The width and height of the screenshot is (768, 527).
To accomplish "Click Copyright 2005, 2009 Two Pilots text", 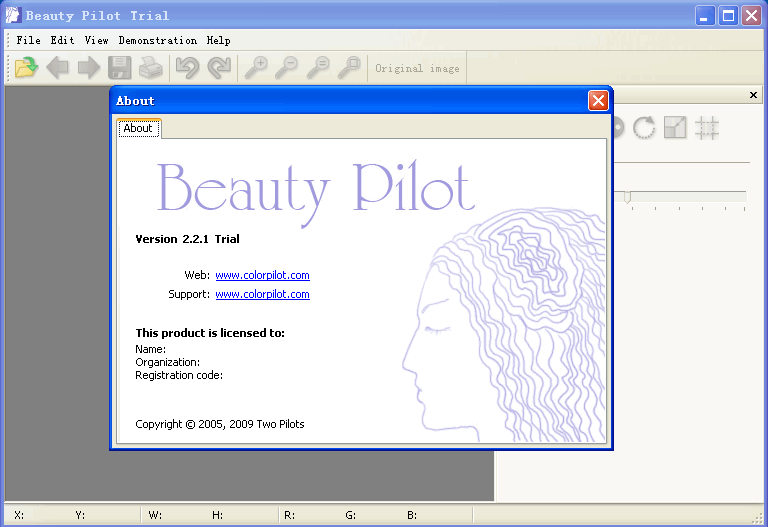I will coord(220,424).
